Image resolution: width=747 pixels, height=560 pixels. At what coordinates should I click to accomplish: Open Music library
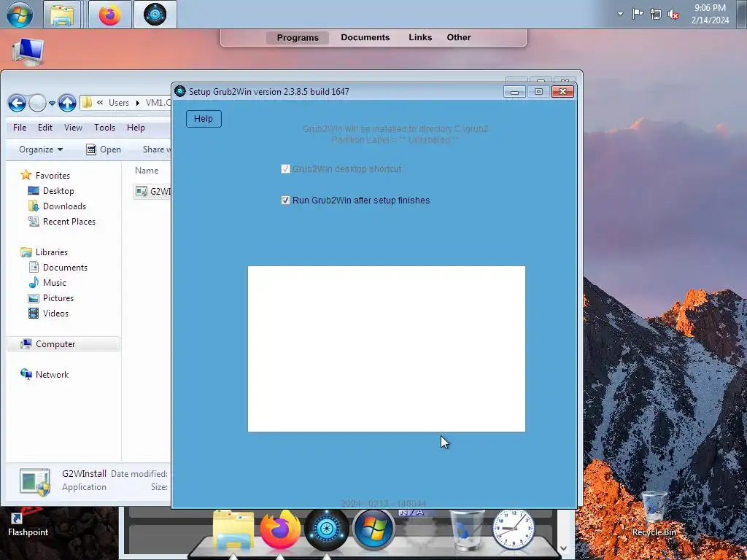(x=47, y=283)
